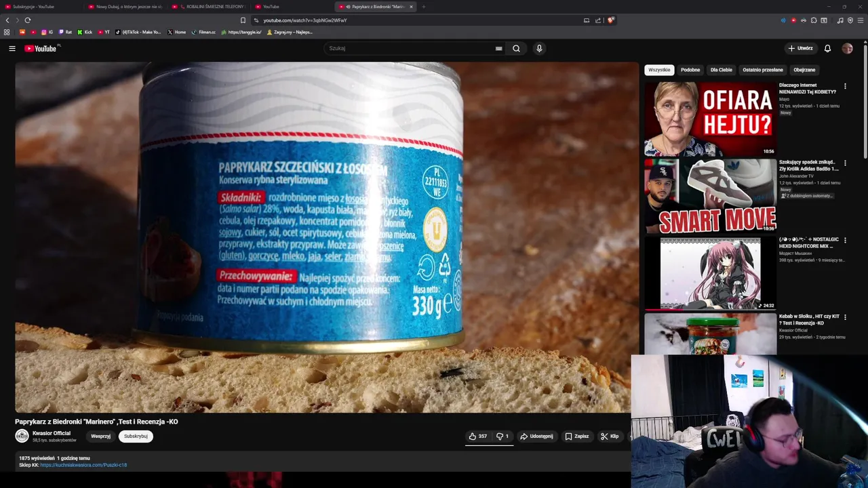Open the Brave Shields lion icon
The height and width of the screenshot is (488, 868).
[610, 20]
